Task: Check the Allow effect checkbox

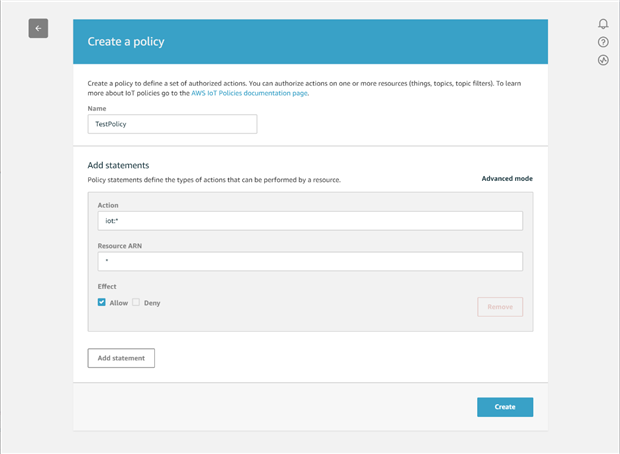Action: (x=102, y=302)
